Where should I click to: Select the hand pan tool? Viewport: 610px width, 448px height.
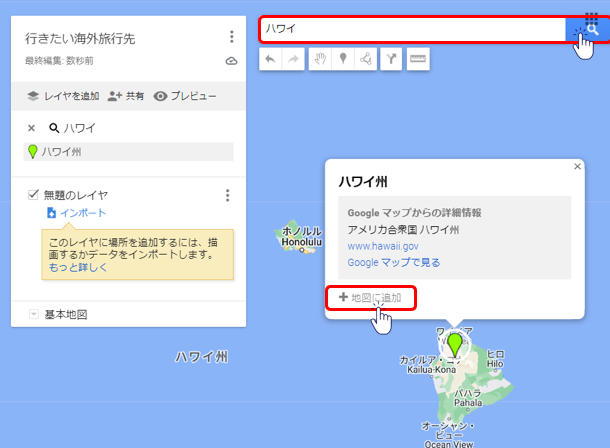(x=320, y=59)
